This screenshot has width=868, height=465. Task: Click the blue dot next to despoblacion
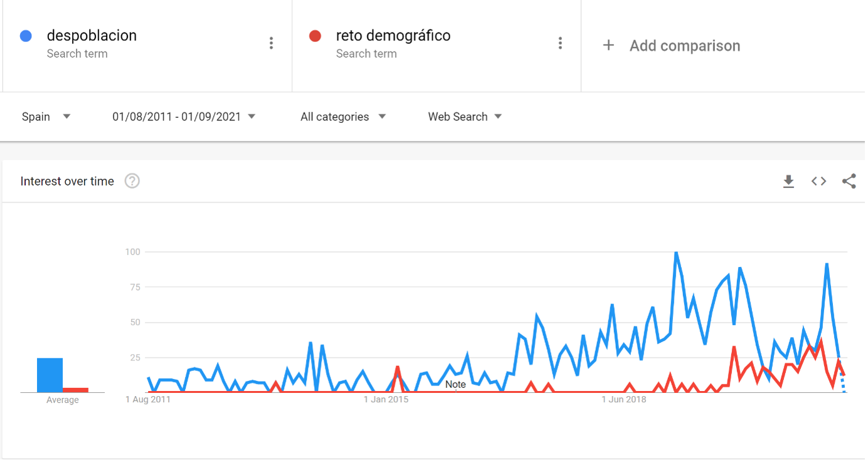pos(26,36)
